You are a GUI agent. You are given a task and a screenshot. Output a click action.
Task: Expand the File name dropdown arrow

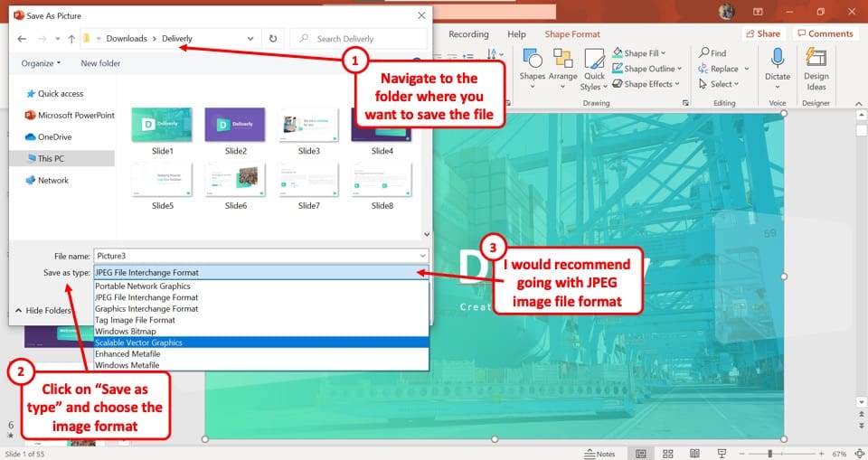(423, 256)
